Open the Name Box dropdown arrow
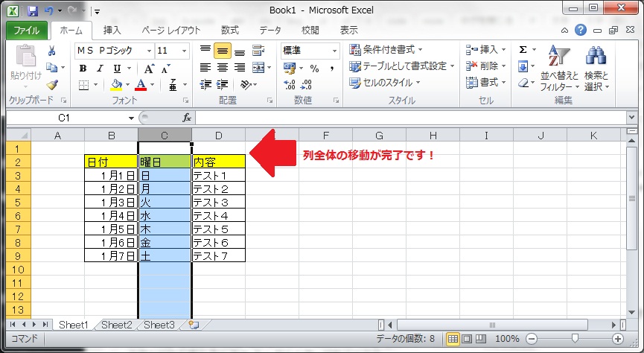 (131, 118)
